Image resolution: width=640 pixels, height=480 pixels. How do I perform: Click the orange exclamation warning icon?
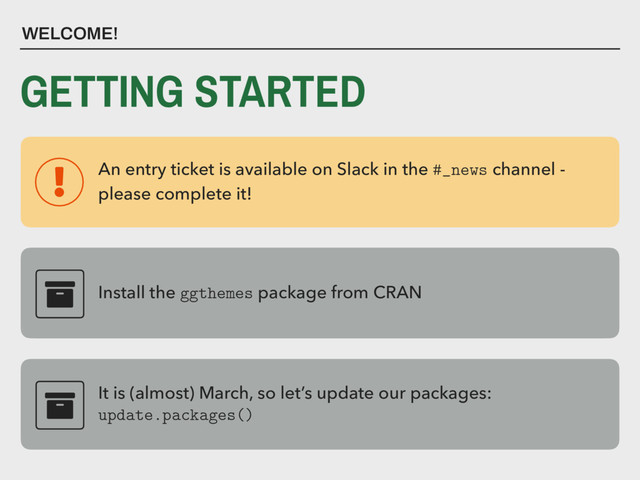click(58, 181)
